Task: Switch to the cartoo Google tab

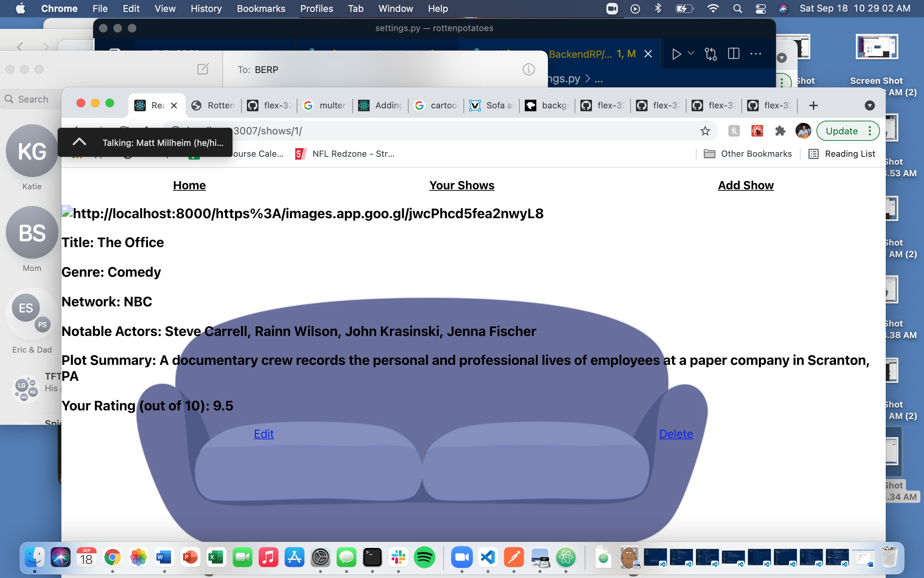Action: (436, 105)
